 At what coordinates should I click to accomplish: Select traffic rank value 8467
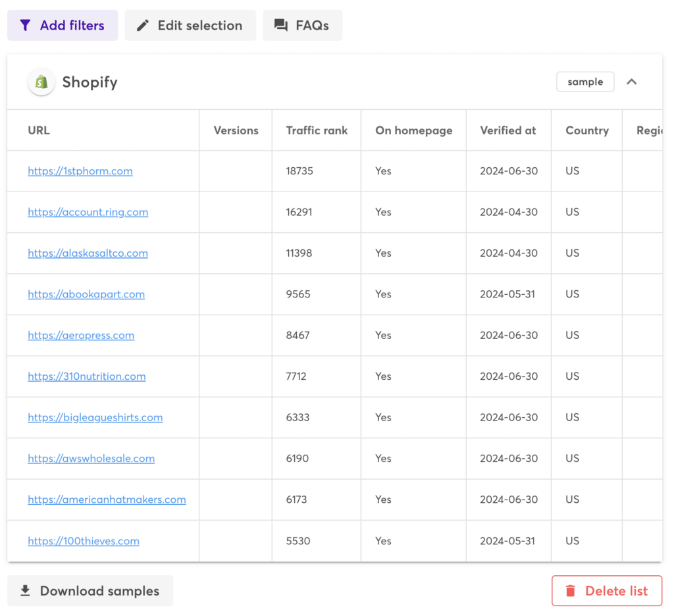pyautogui.click(x=298, y=335)
